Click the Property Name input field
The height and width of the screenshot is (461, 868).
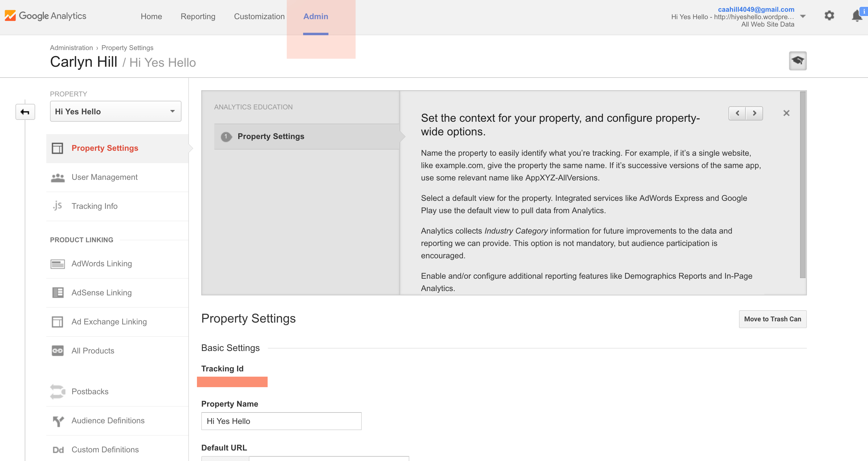(281, 421)
